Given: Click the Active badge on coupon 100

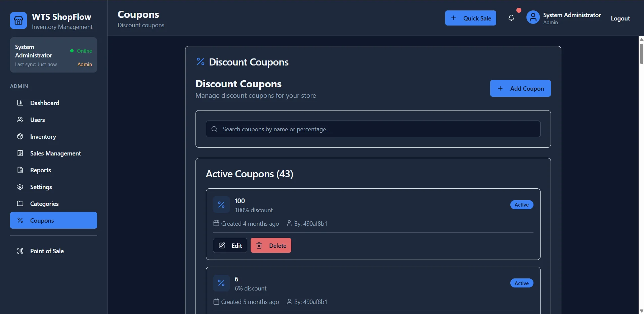Looking at the screenshot, I should 522,205.
